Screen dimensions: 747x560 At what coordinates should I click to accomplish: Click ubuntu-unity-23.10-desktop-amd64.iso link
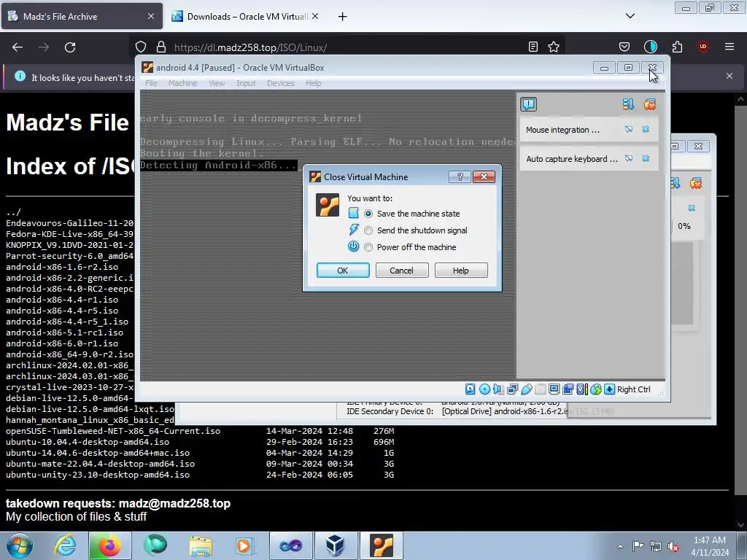point(98,475)
